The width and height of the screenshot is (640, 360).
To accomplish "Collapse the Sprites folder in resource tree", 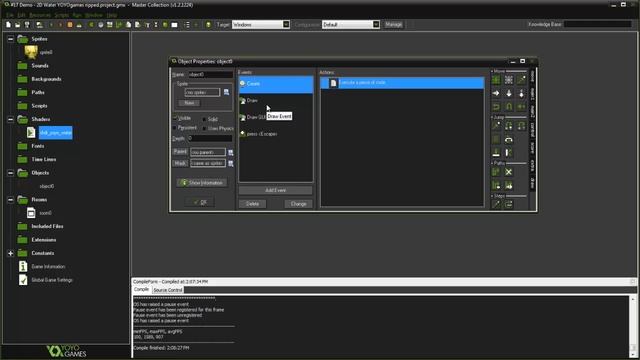I will [11, 39].
